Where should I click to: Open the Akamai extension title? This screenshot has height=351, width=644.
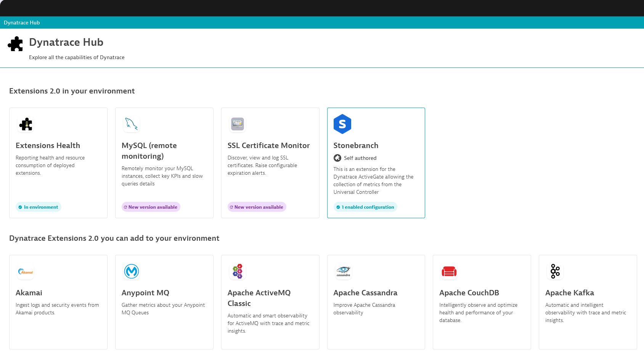coord(29,293)
